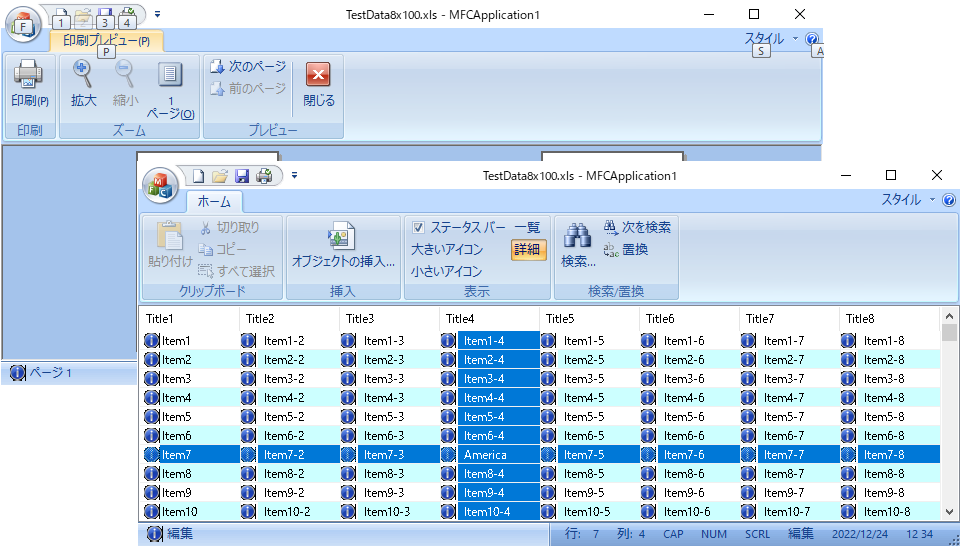Click the info icon beside Item3-2
Screen dimensions: 960x546
pyautogui.click(x=248, y=379)
